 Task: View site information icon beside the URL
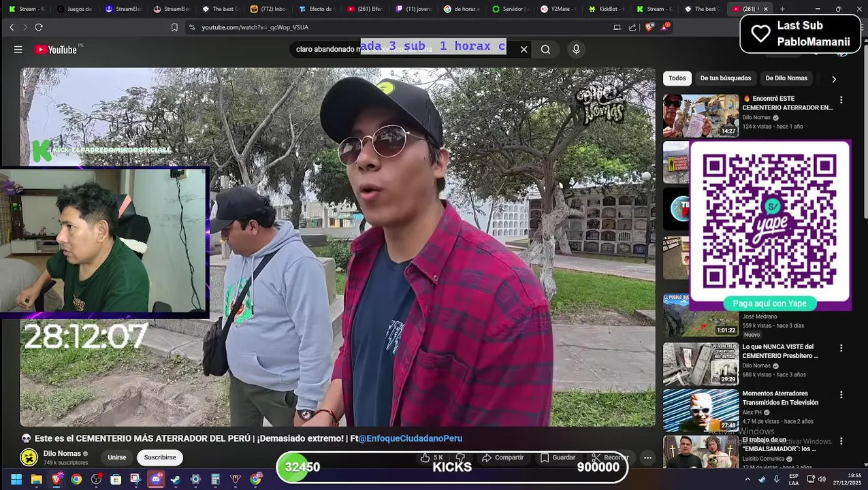tap(192, 27)
